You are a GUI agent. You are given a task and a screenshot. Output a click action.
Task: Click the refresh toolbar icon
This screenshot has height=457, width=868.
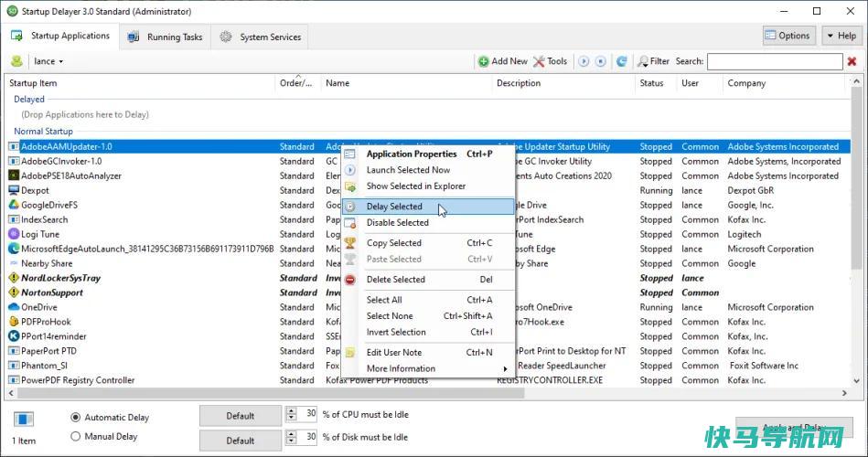[622, 61]
